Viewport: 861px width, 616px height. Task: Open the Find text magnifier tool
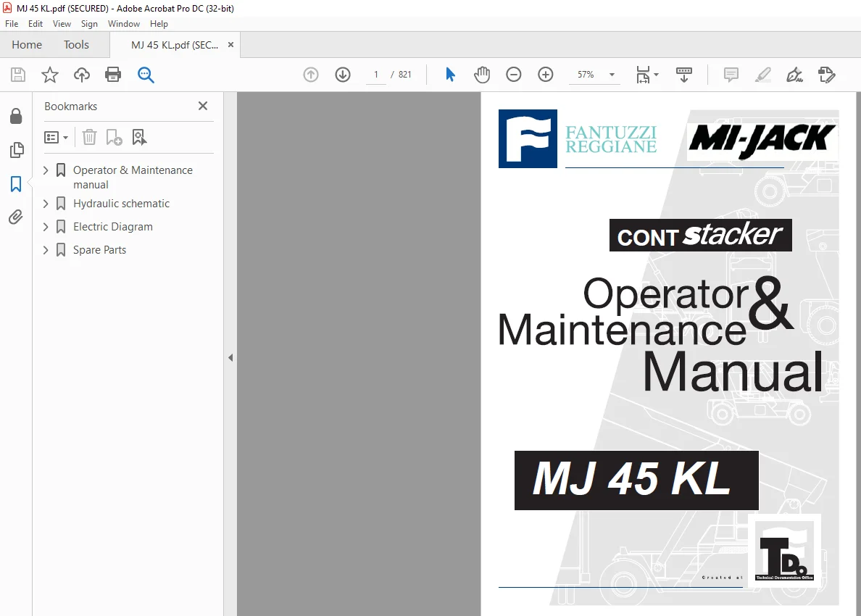[x=146, y=75]
